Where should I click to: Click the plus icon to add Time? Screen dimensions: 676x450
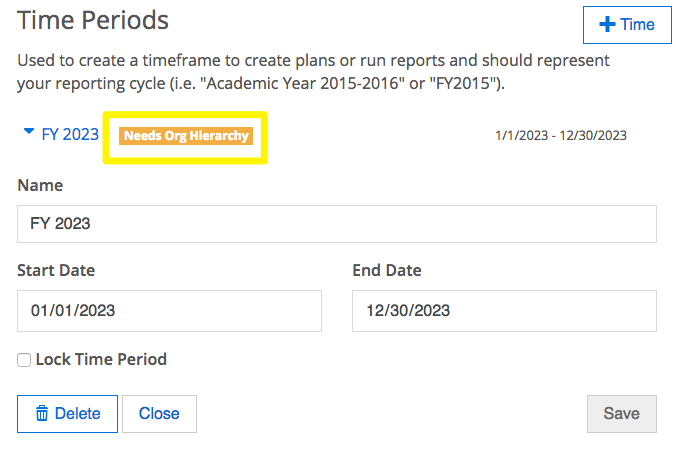[607, 25]
